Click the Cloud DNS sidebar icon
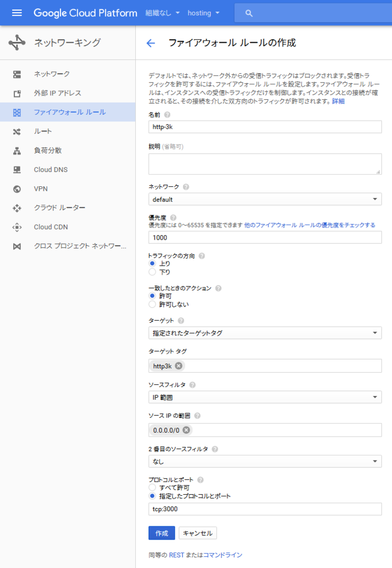Image resolution: width=392 pixels, height=568 pixels. [x=17, y=170]
